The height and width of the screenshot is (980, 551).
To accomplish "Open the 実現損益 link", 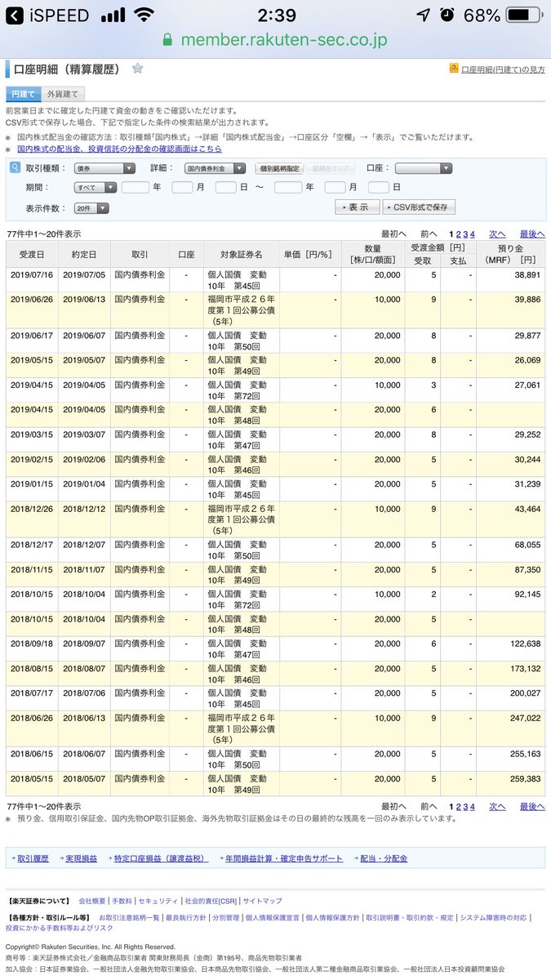I will point(81,858).
